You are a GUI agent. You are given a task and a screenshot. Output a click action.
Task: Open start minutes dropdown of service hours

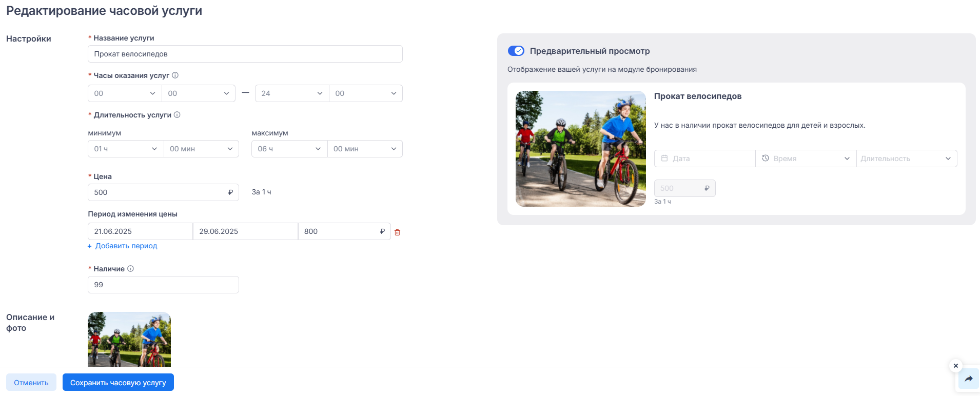tap(199, 93)
